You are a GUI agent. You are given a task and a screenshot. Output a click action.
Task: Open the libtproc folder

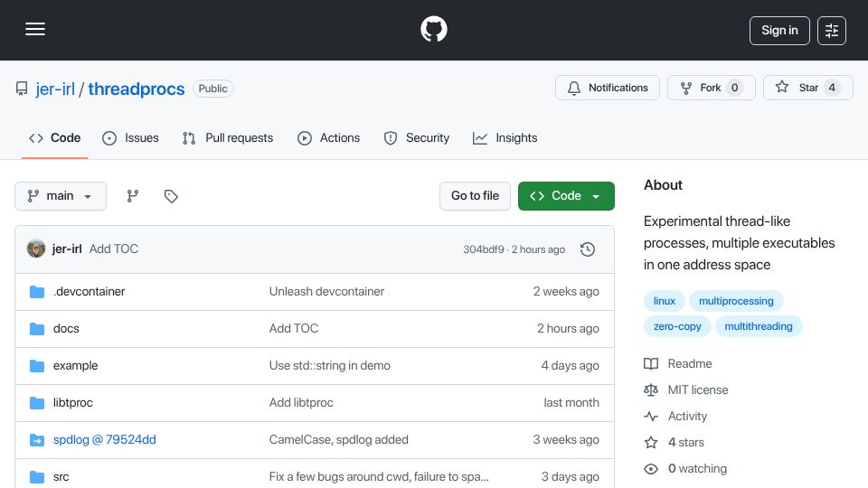pyautogui.click(x=73, y=403)
